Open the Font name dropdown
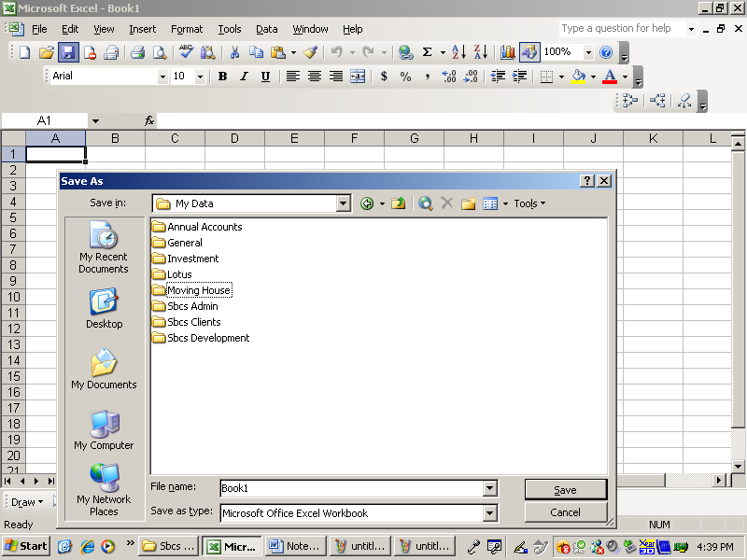 point(162,77)
